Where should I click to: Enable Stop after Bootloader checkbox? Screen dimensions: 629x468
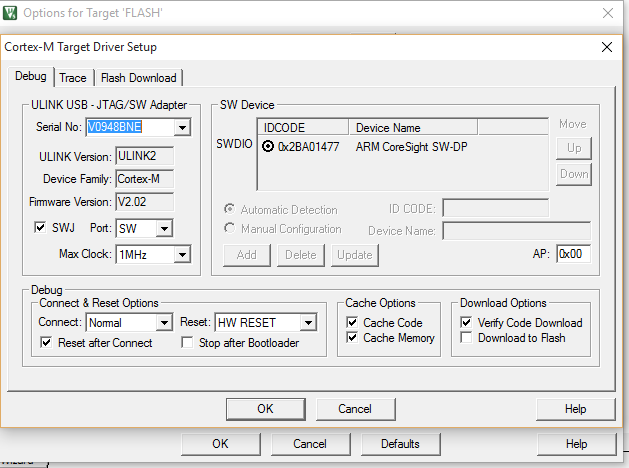coord(187,343)
